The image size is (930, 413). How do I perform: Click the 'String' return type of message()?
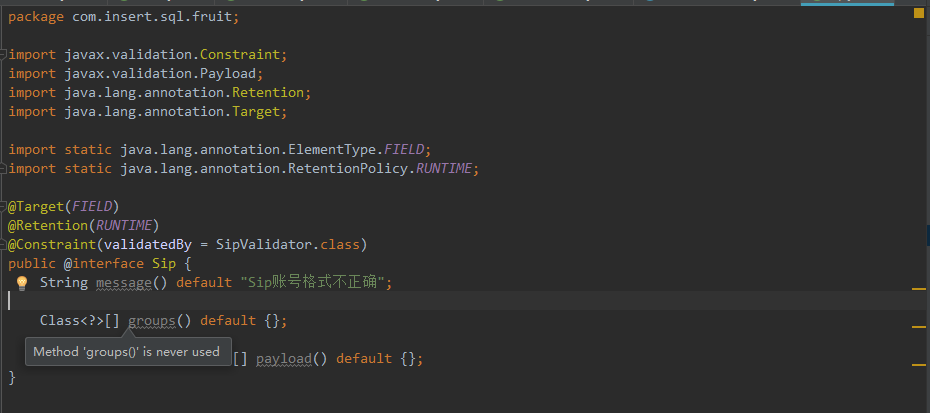click(x=64, y=282)
